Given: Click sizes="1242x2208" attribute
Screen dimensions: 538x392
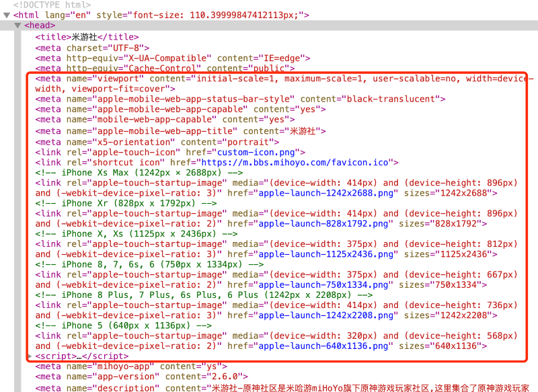Looking at the screenshot, I should pos(448,315).
